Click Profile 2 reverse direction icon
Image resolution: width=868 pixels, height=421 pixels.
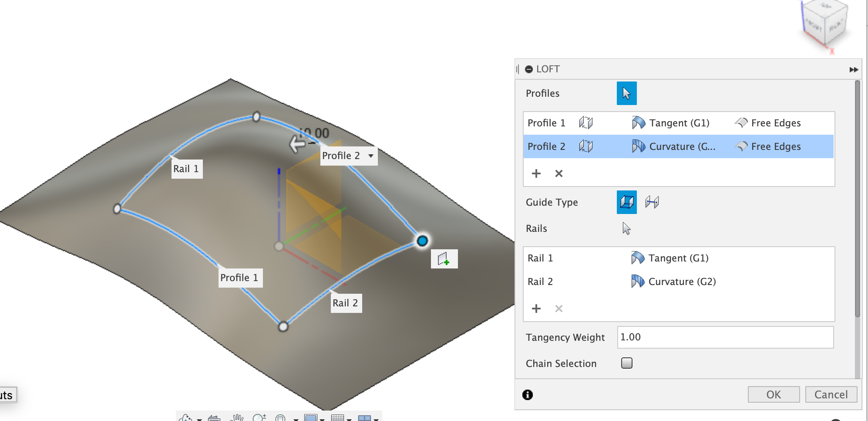click(586, 146)
